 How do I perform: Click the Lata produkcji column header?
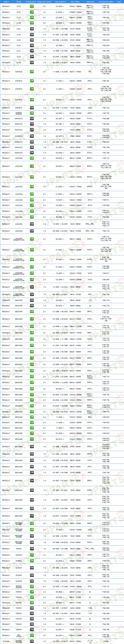click(x=60, y=2)
